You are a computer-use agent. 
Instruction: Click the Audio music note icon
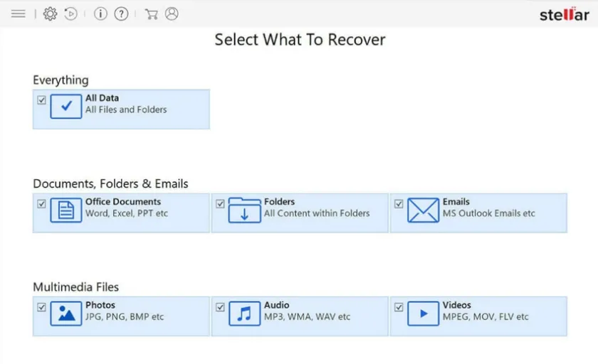244,314
